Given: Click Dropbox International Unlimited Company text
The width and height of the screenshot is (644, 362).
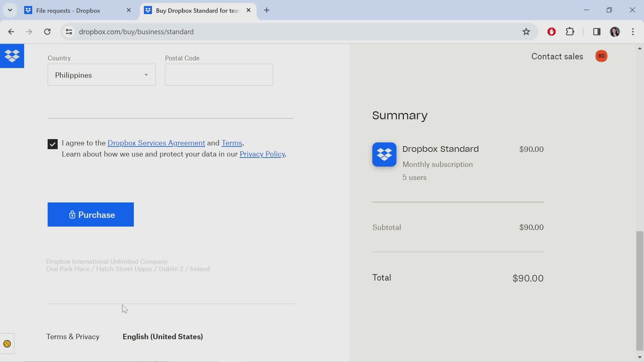Looking at the screenshot, I should tap(107, 261).
